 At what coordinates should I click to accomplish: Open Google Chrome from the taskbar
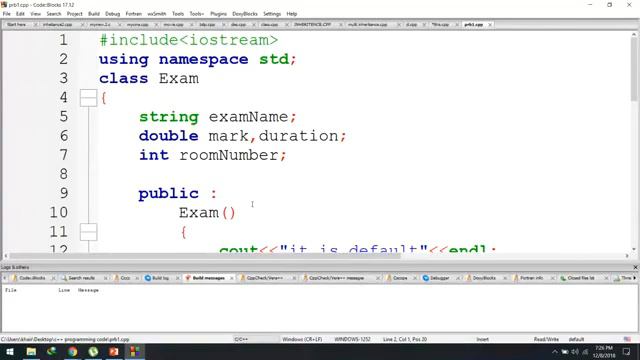(73, 351)
